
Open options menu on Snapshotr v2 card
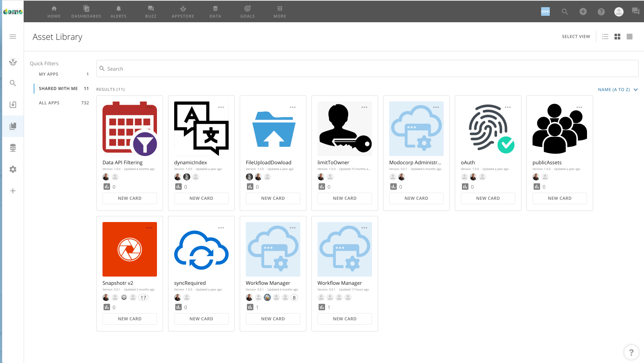coord(149,228)
